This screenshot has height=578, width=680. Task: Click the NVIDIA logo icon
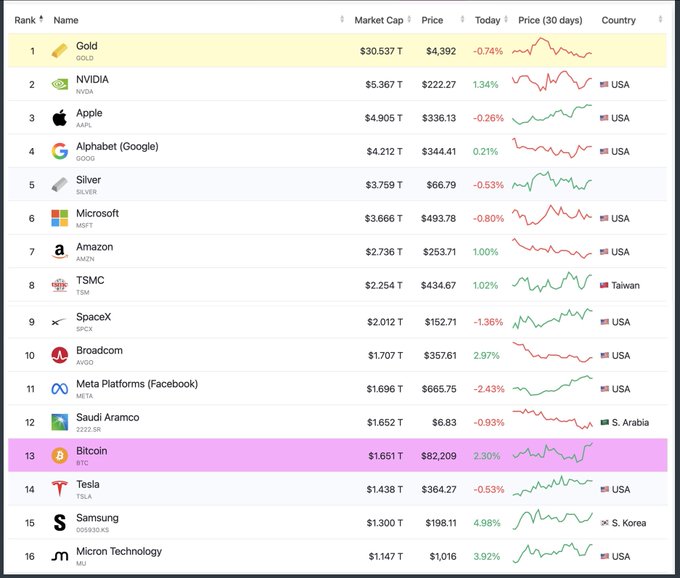(x=59, y=84)
